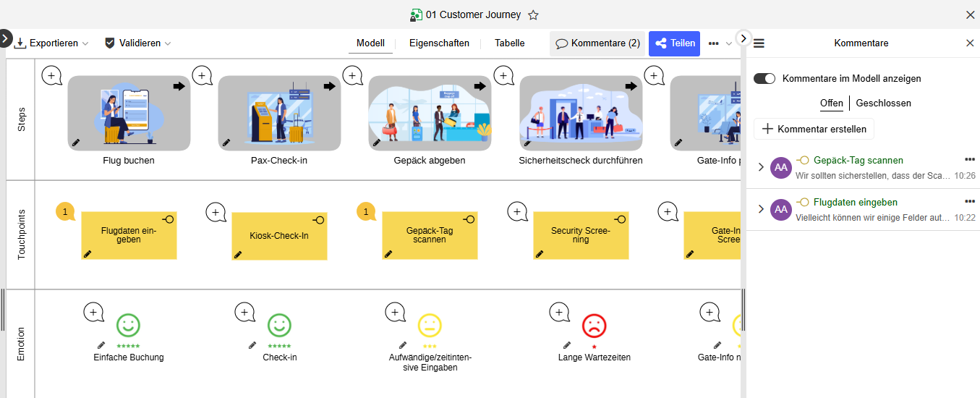Click Kommentar erstellen button
This screenshot has height=398, width=980.
[x=814, y=129]
